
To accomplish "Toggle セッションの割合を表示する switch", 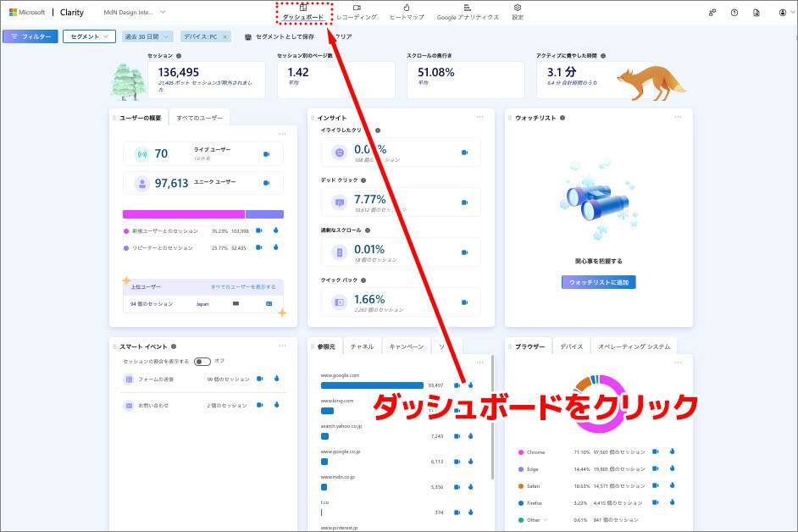I will [x=202, y=361].
